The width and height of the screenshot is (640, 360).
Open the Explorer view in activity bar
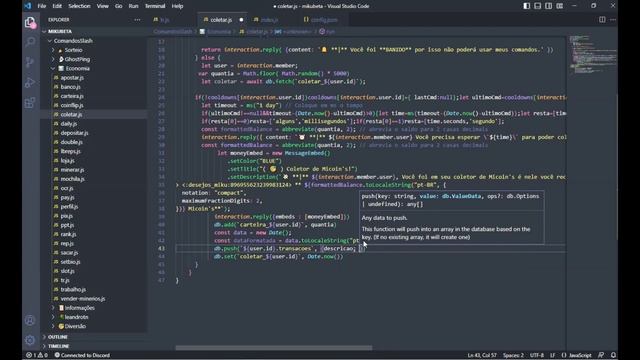click(x=30, y=22)
